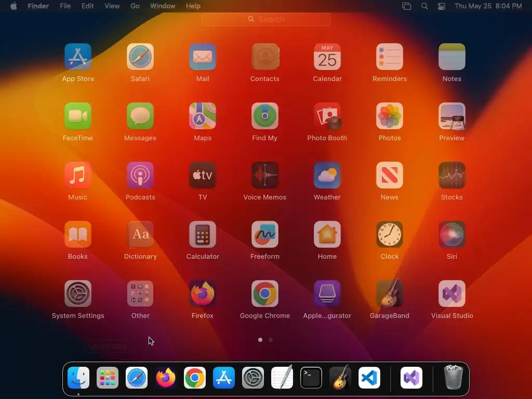Open the Notes app
The width and height of the screenshot is (532, 399).
(x=452, y=57)
